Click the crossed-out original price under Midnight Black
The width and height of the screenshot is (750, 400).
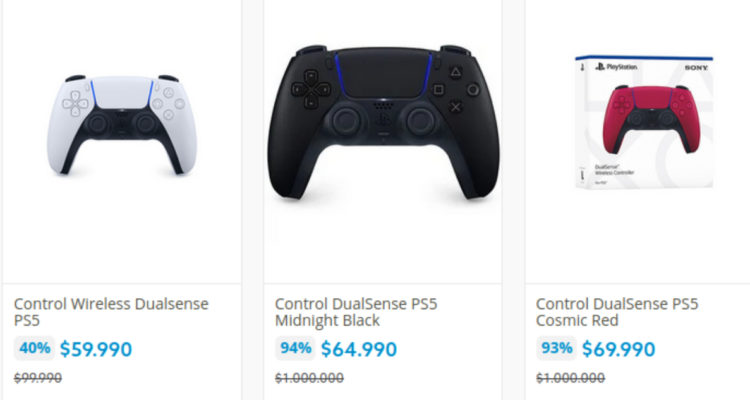click(x=309, y=377)
